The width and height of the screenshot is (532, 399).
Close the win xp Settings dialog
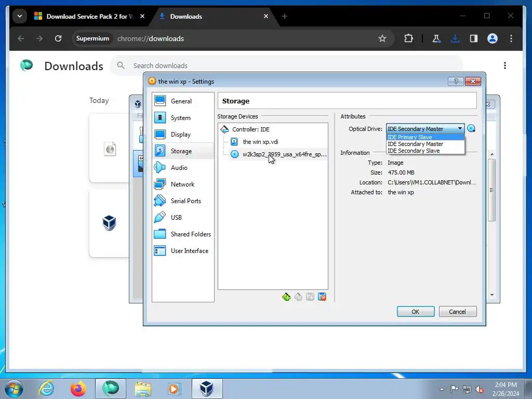coord(473,81)
